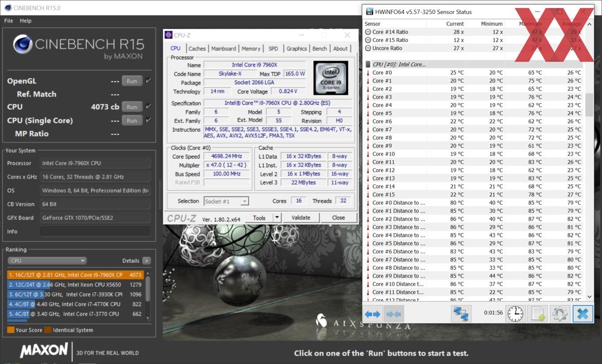The height and width of the screenshot is (364, 602).
Task: Click Core #14 Ratio clock icon
Action: [368, 32]
